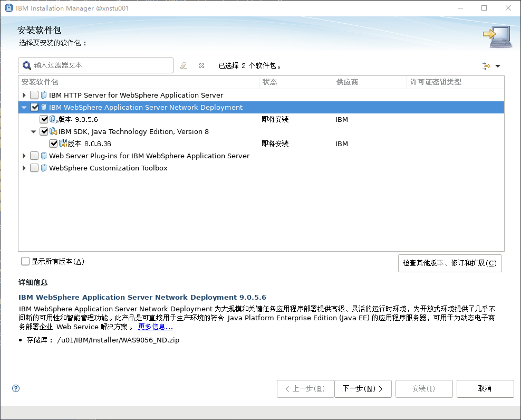
Task: Open the 更多信息 link
Action: tap(156, 327)
